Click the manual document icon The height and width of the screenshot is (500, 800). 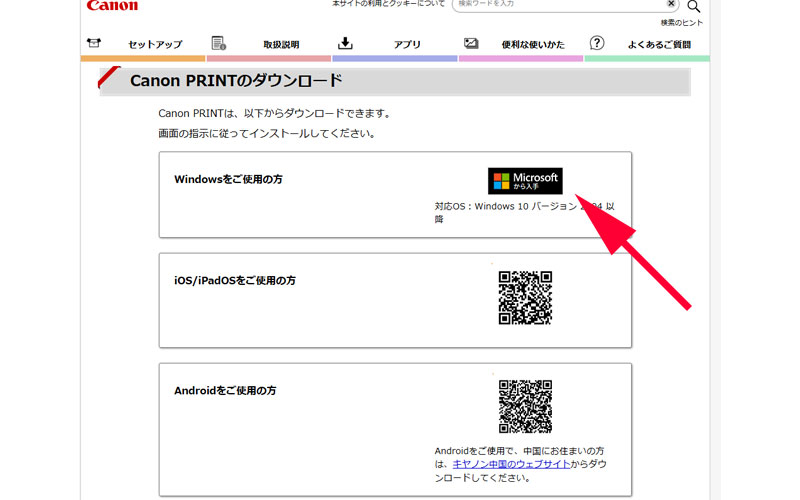pos(219,44)
